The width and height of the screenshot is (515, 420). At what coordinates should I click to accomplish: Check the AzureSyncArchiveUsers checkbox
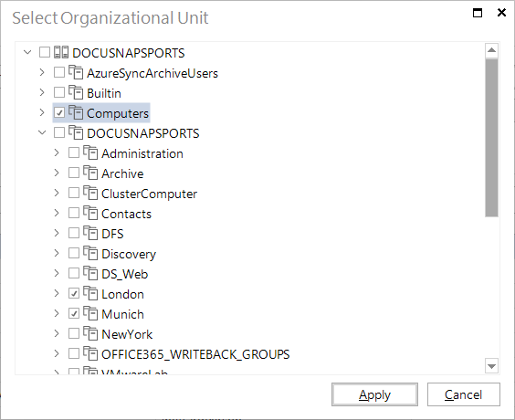59,72
